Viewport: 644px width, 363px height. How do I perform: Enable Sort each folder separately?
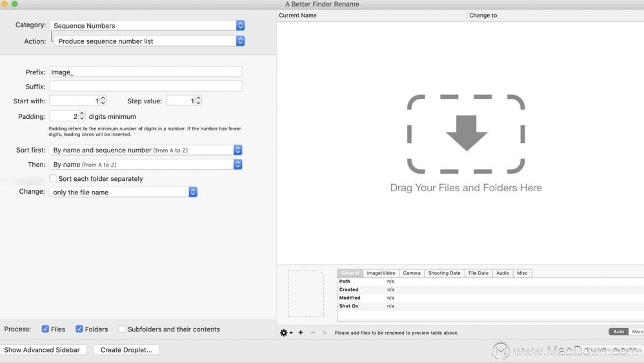tap(52, 178)
